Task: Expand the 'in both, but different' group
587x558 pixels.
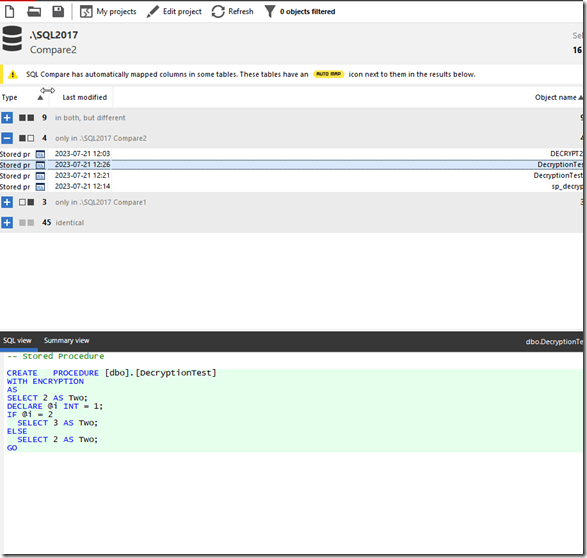Action: (7, 118)
